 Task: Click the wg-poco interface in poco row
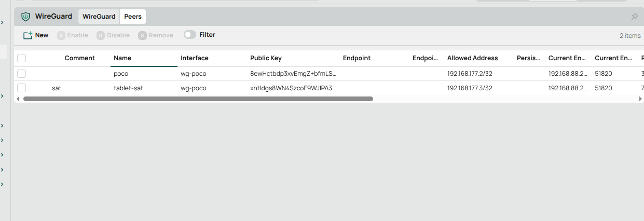[194, 74]
